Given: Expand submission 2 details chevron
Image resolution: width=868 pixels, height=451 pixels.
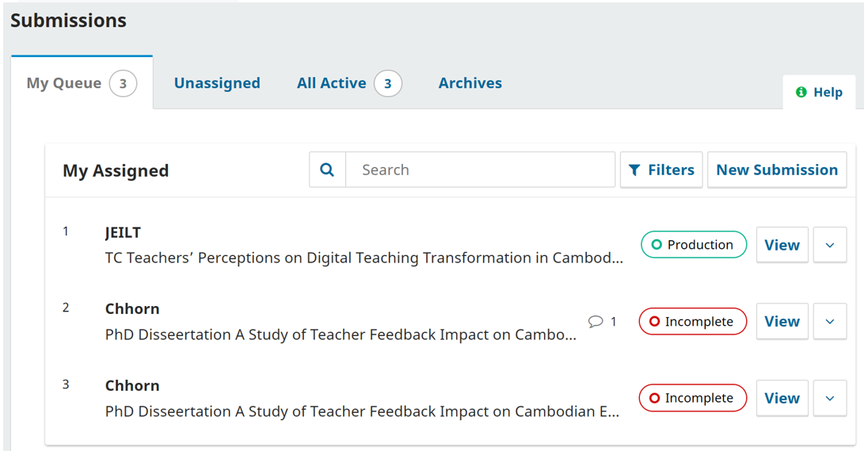Looking at the screenshot, I should point(830,322).
